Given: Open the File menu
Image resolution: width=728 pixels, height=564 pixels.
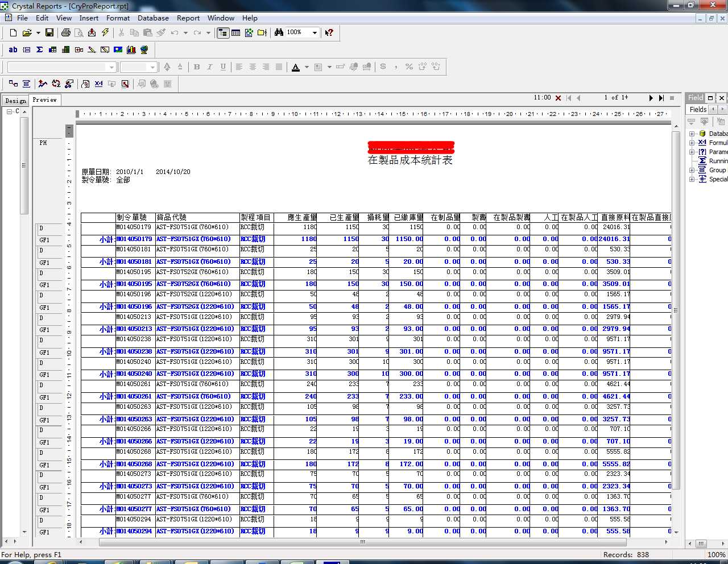Looking at the screenshot, I should (x=23, y=18).
